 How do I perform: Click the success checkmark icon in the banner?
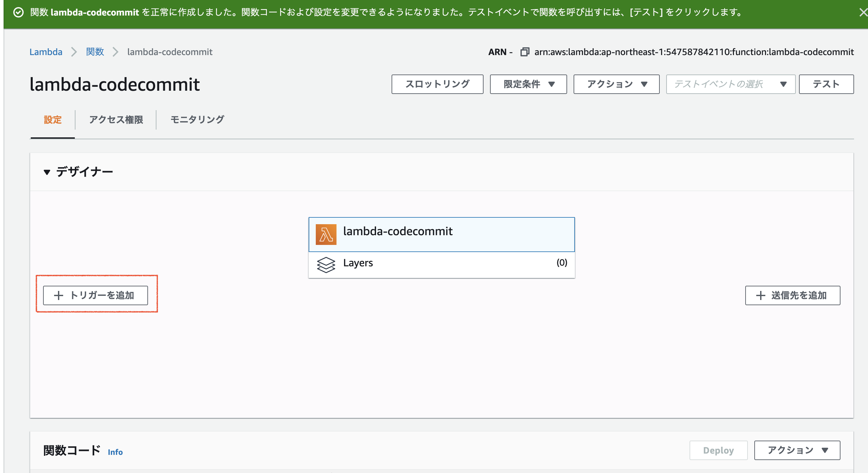pos(18,13)
